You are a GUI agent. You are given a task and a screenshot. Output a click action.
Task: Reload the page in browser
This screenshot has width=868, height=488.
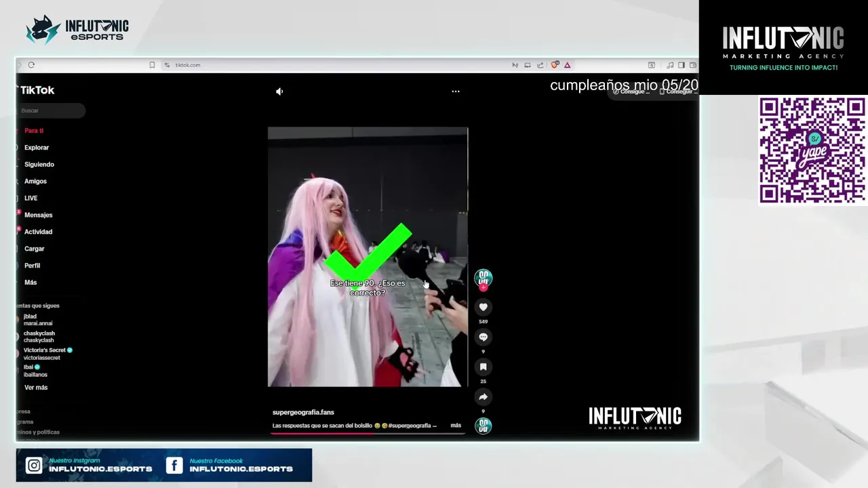pos(31,65)
